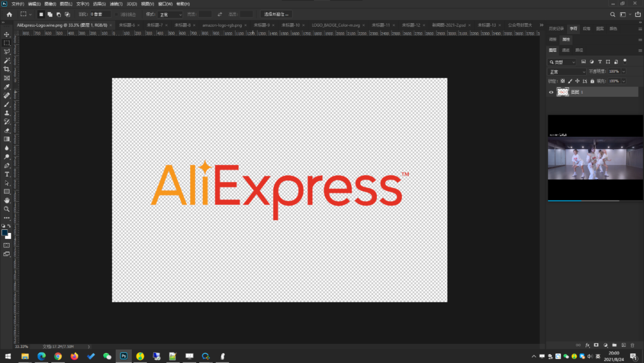Open the Filter menu
The width and height of the screenshot is (644, 363).
116,4
